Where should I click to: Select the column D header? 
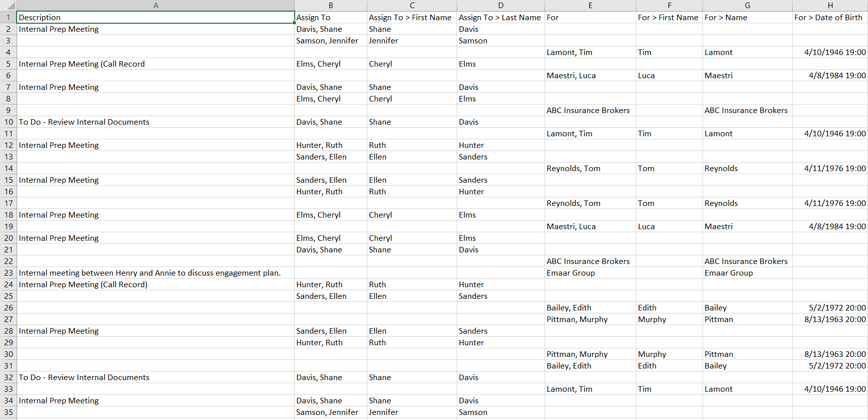coord(501,6)
